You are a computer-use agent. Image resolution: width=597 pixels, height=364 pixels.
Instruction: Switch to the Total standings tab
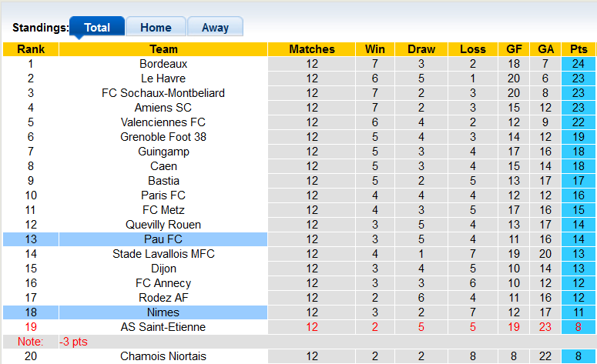point(97,28)
